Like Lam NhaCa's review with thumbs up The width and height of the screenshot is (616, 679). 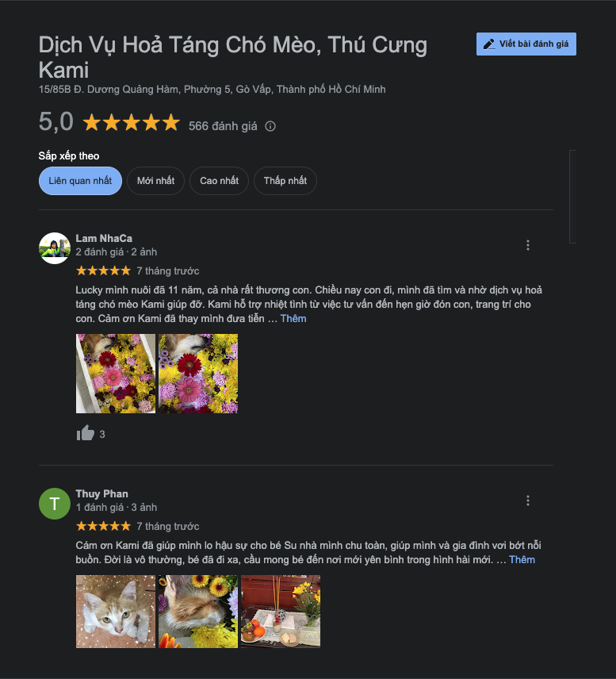86,433
